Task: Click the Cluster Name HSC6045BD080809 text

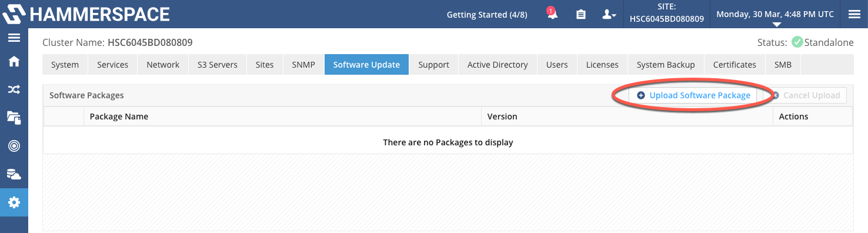Action: (118, 42)
